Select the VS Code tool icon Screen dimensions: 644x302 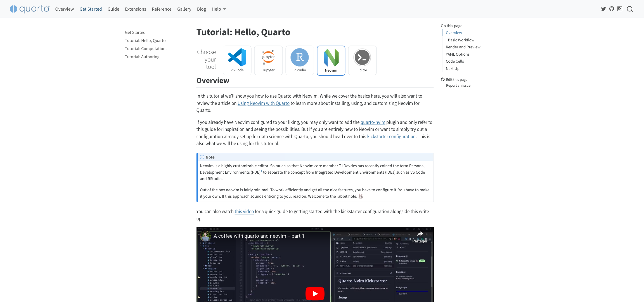click(x=237, y=60)
